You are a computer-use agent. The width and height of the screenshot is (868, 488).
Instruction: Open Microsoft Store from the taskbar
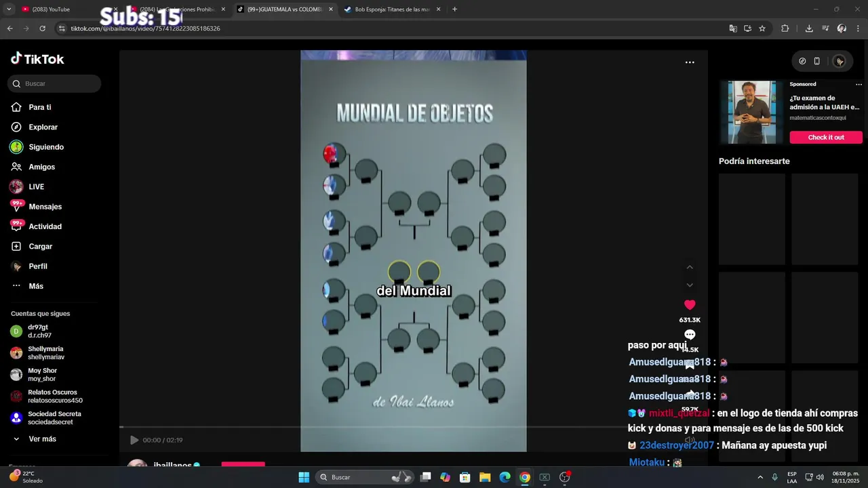pyautogui.click(x=465, y=477)
